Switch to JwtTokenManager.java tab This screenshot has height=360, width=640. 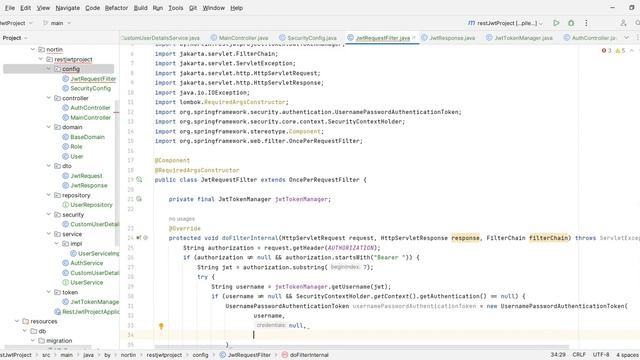tap(519, 38)
